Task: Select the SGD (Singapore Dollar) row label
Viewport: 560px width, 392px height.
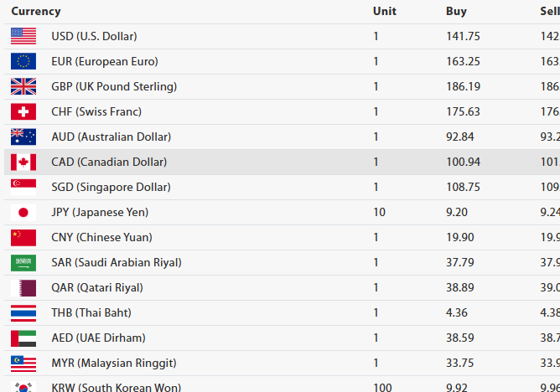Action: coord(111,187)
